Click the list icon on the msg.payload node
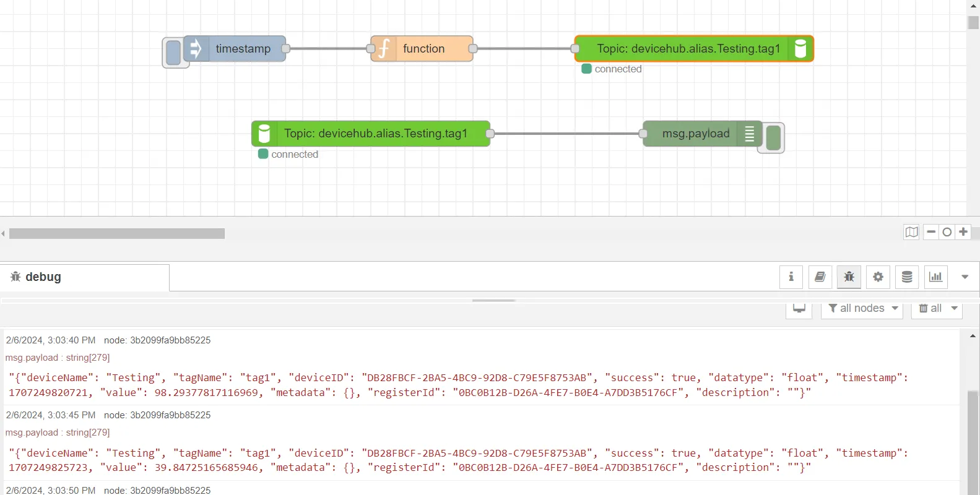 749,134
